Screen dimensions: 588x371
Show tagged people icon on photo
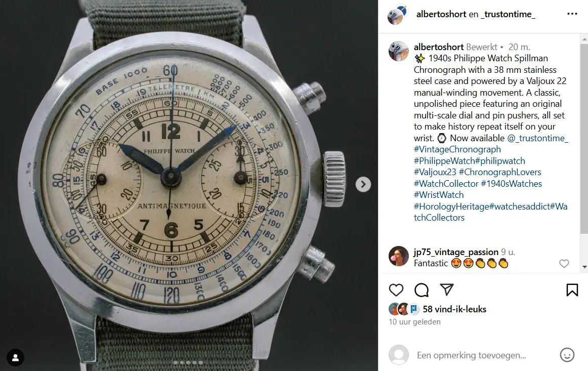coord(15,358)
